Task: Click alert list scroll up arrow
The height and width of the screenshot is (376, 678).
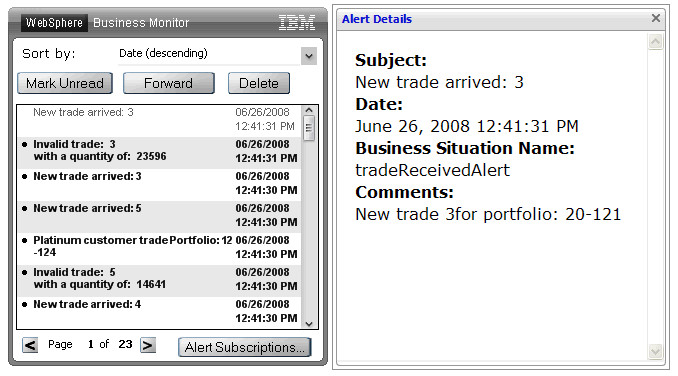Action: pyautogui.click(x=309, y=111)
